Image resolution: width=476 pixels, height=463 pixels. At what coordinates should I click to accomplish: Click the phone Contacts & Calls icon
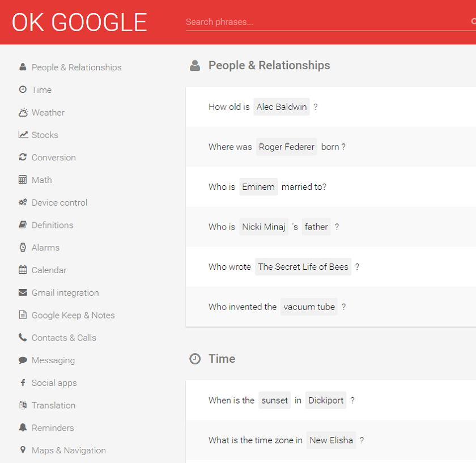(23, 337)
